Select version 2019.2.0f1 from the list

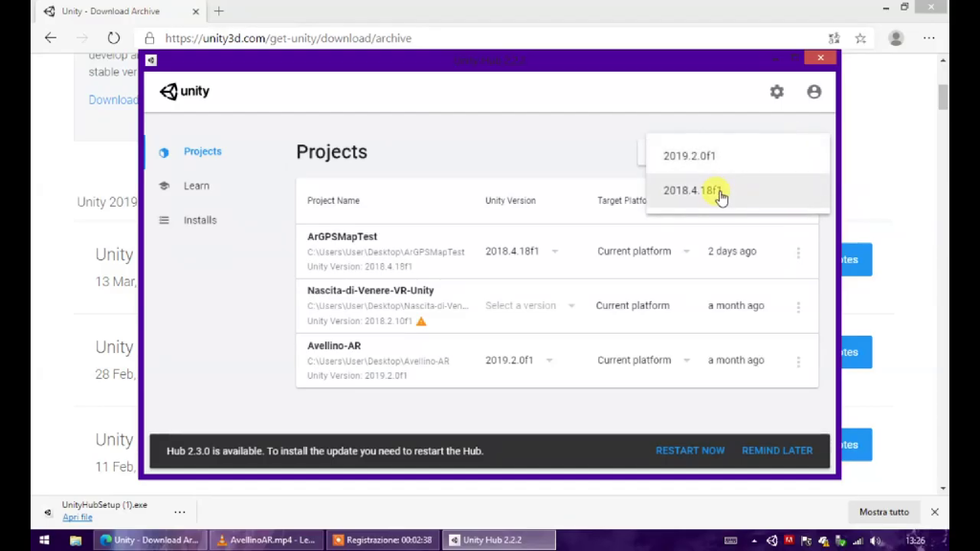(x=690, y=156)
